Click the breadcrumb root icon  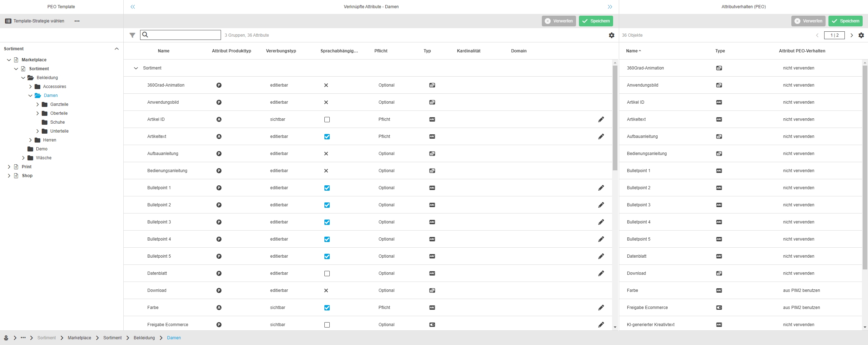click(6, 338)
